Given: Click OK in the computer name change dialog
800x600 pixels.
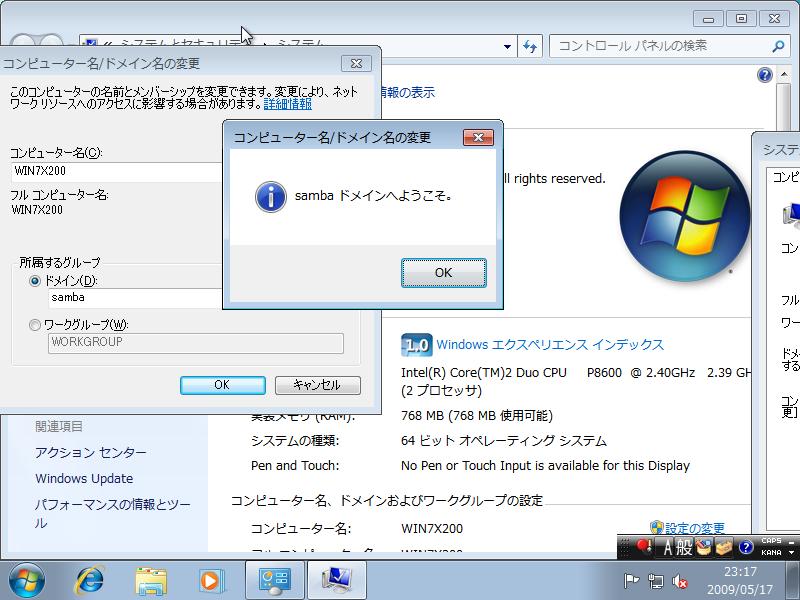Looking at the screenshot, I should [222, 385].
